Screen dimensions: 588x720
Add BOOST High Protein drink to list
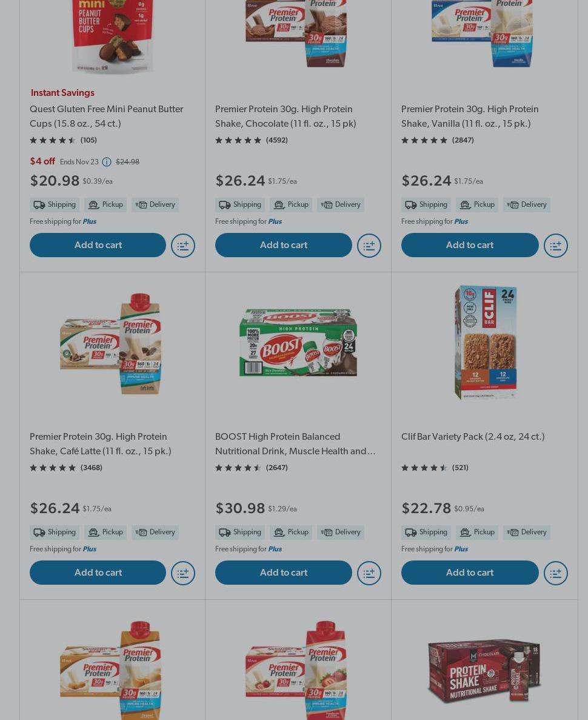[x=369, y=573]
